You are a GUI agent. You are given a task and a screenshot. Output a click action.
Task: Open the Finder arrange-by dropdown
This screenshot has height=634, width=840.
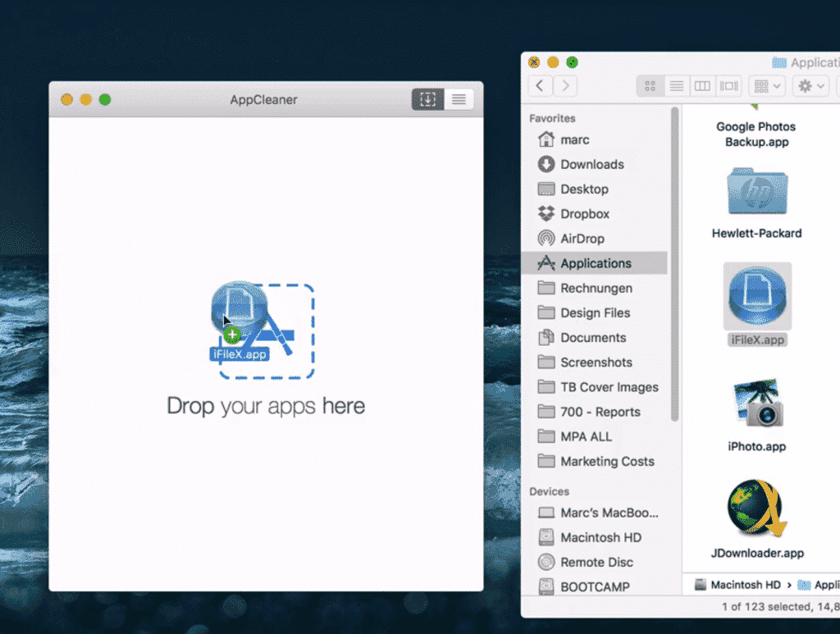(x=767, y=85)
